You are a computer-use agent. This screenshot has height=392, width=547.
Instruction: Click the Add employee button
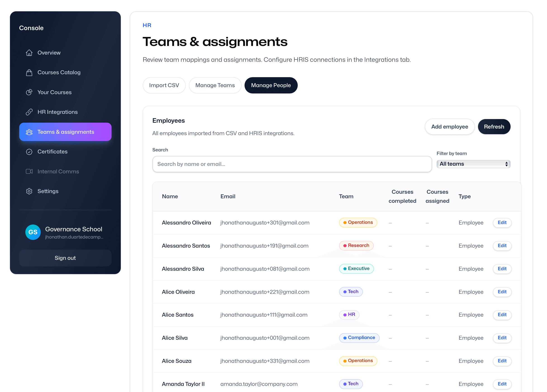pos(449,127)
